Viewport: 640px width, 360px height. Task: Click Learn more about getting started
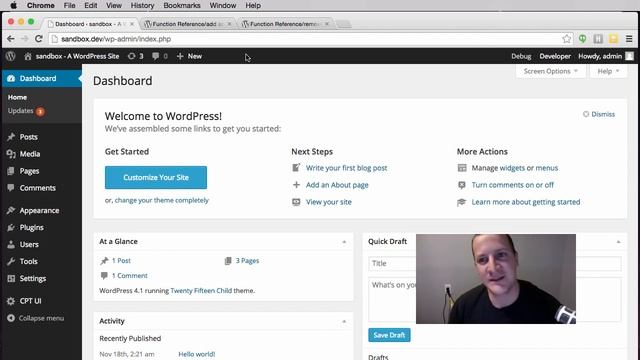(x=526, y=202)
